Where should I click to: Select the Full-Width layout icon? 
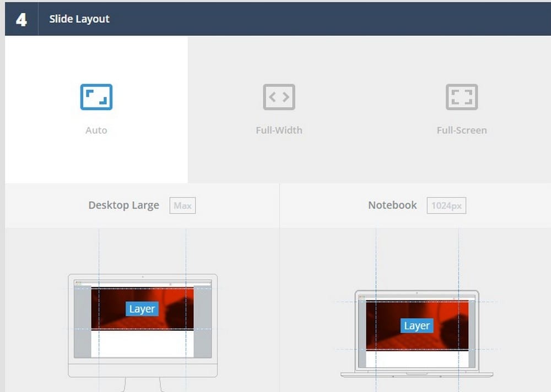point(279,97)
